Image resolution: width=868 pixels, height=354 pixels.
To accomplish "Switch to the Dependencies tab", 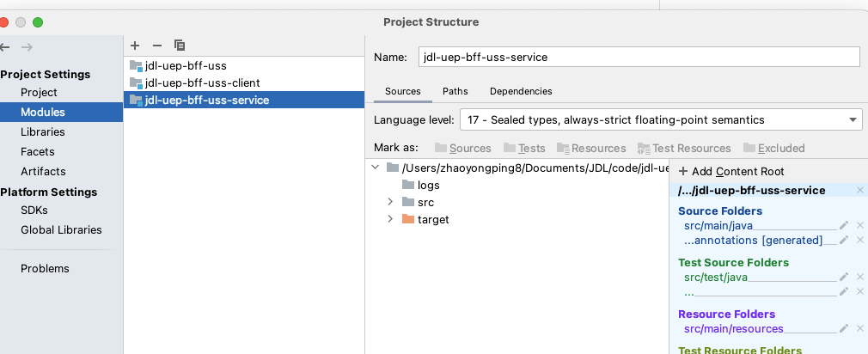I will click(x=521, y=91).
